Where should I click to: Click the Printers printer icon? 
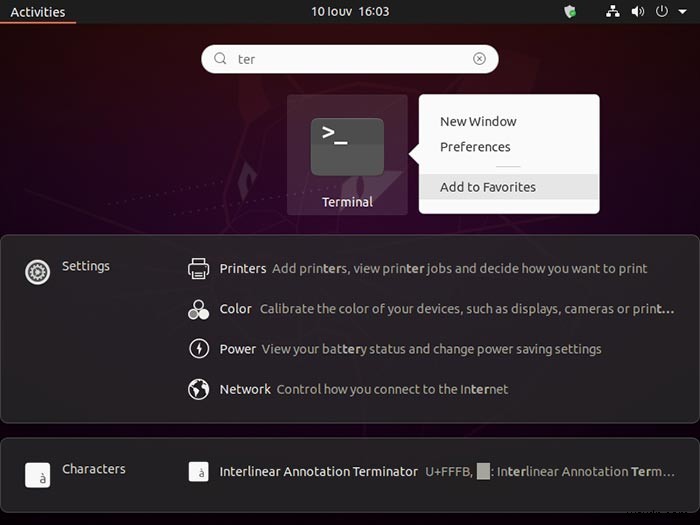tap(199, 268)
